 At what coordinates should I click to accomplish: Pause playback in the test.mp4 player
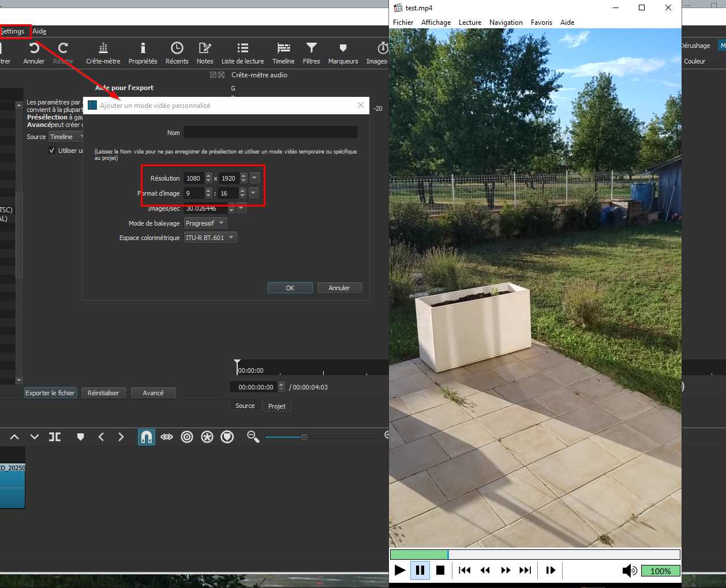[x=420, y=570]
